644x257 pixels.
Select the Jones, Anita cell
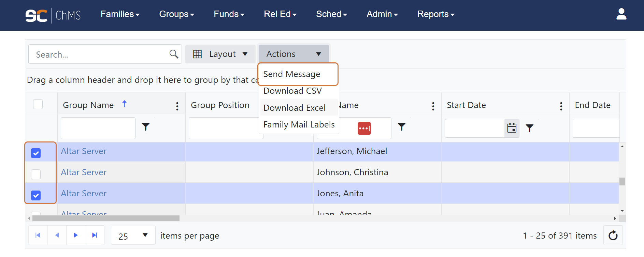[377, 193]
